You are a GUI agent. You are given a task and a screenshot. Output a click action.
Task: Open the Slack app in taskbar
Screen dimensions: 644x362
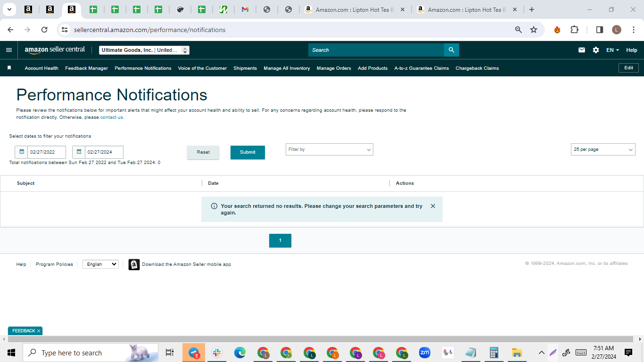[217, 353]
